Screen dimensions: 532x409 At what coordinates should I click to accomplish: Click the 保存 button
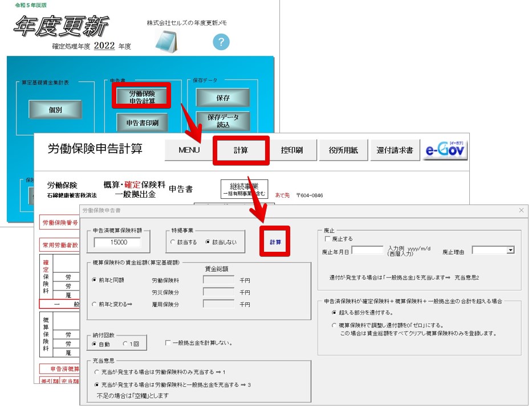point(223,97)
